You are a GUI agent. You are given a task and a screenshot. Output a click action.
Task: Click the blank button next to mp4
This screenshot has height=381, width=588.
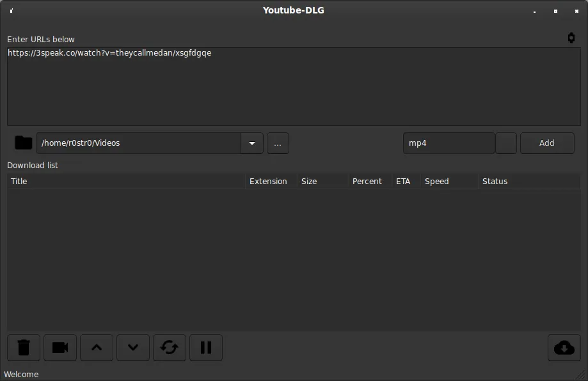[506, 143]
